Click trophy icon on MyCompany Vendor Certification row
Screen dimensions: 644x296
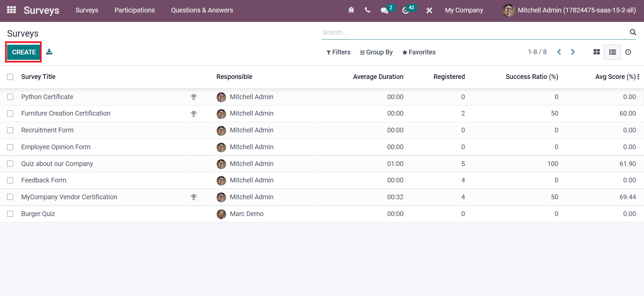194,197
